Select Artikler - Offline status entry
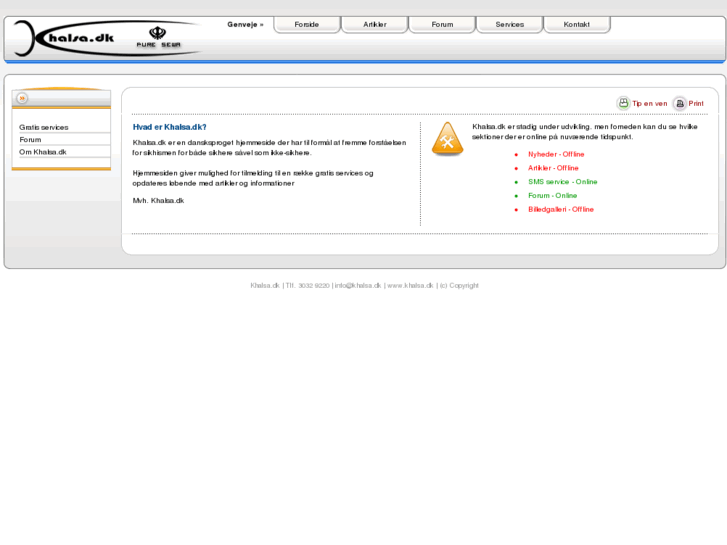This screenshot has height=545, width=727. point(553,168)
